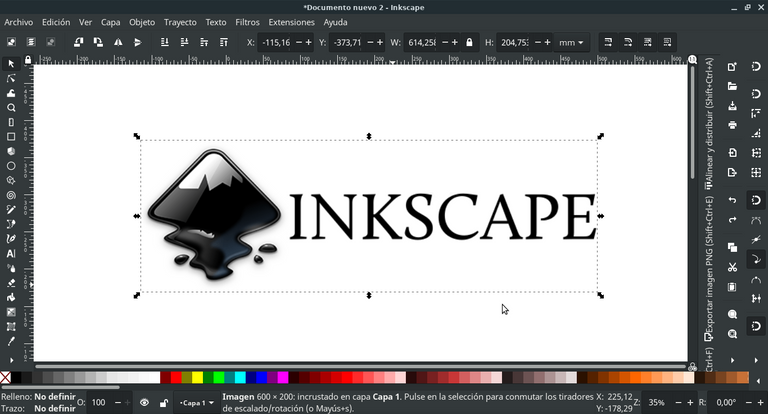Select the Bezier pen tool
The height and width of the screenshot is (414, 768).
click(11, 224)
